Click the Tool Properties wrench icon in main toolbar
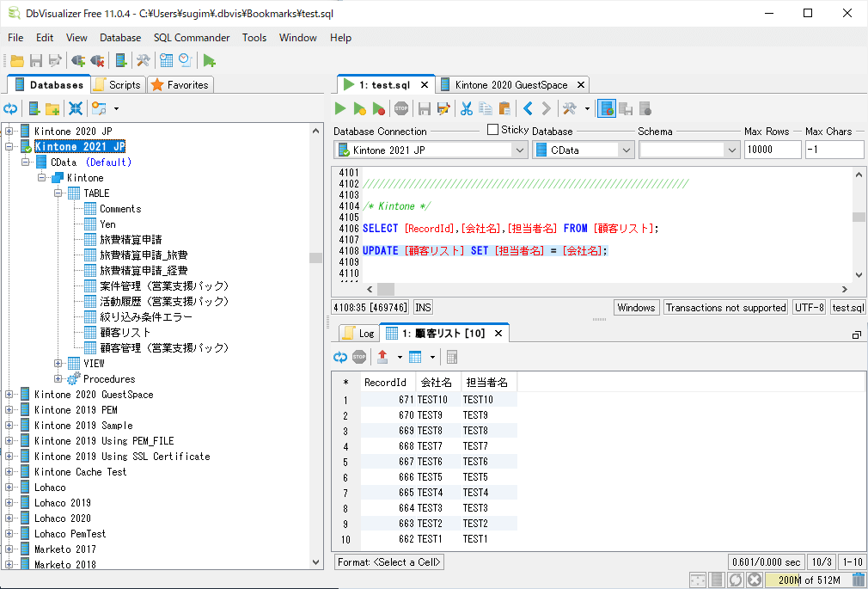Screen dimensions: 868x589 tap(143, 60)
